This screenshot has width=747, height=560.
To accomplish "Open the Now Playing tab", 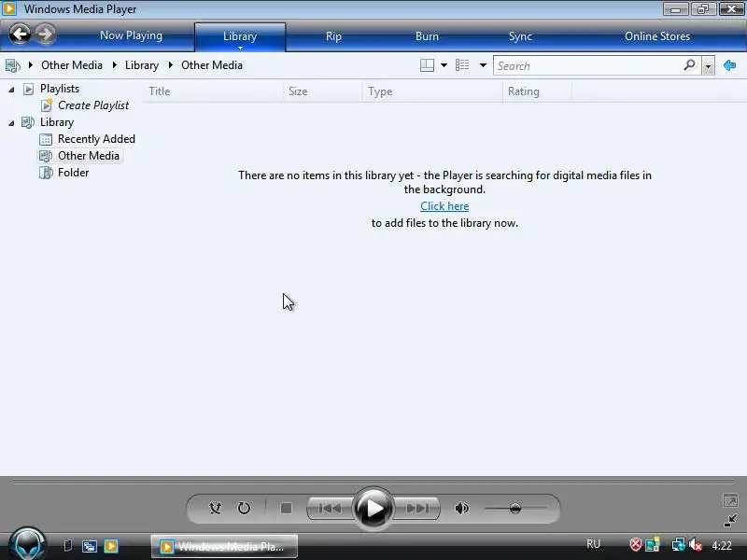I will point(131,35).
